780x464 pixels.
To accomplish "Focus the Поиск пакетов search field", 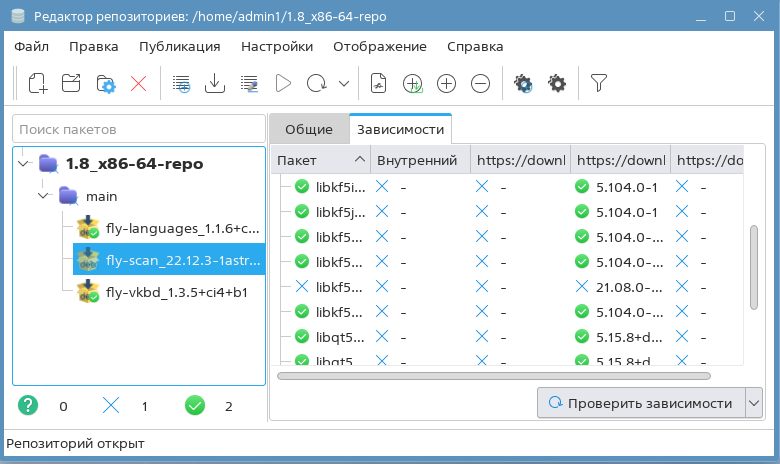I will coord(138,129).
